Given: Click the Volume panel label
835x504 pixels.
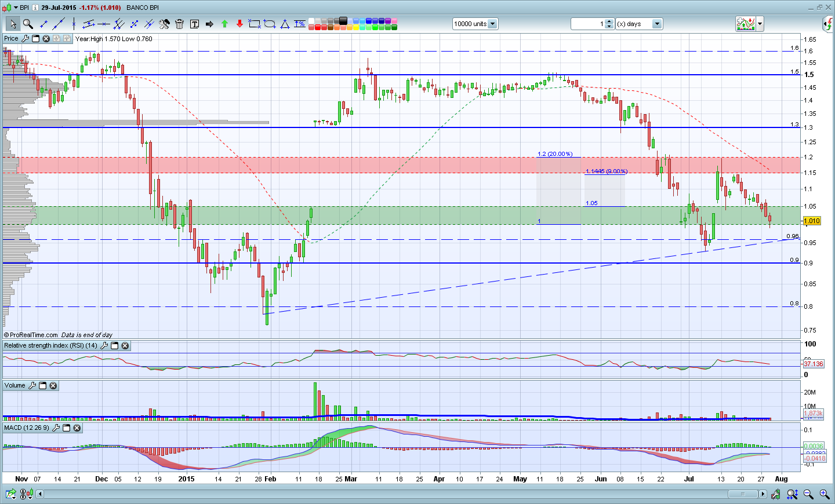Looking at the screenshot, I should pos(15,386).
